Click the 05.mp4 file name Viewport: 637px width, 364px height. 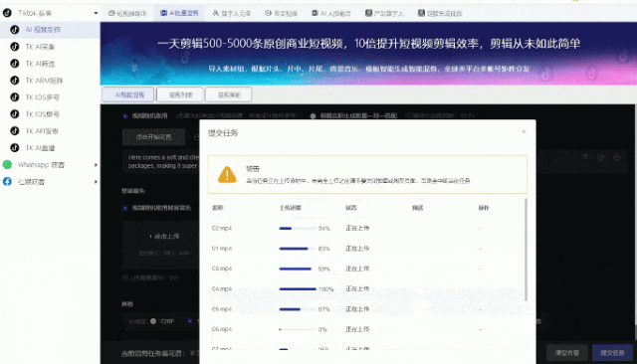[221, 309]
